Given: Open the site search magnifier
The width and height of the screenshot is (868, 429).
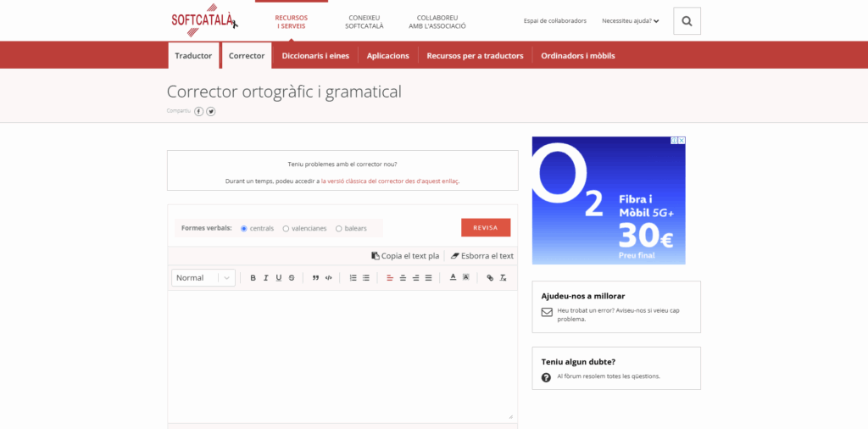Looking at the screenshot, I should (x=687, y=21).
